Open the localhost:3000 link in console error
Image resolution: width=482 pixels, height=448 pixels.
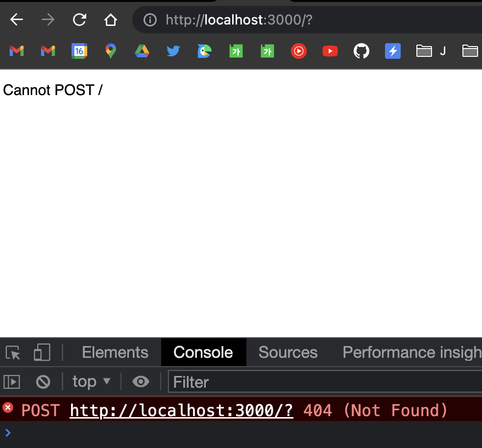click(181, 411)
